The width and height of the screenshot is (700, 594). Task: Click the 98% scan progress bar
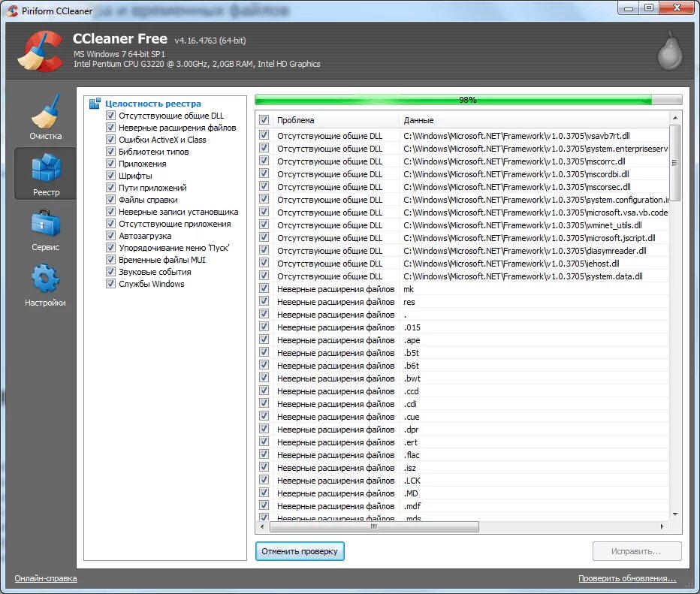[468, 100]
